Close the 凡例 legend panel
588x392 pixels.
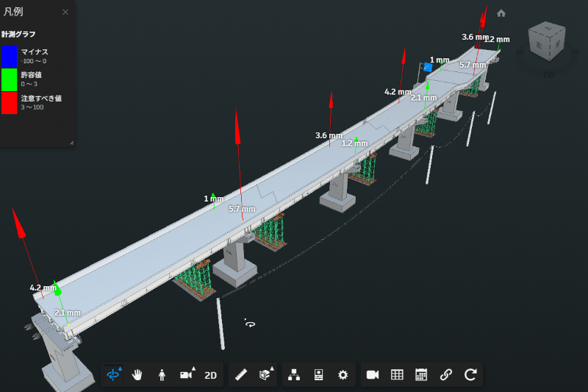(65, 13)
